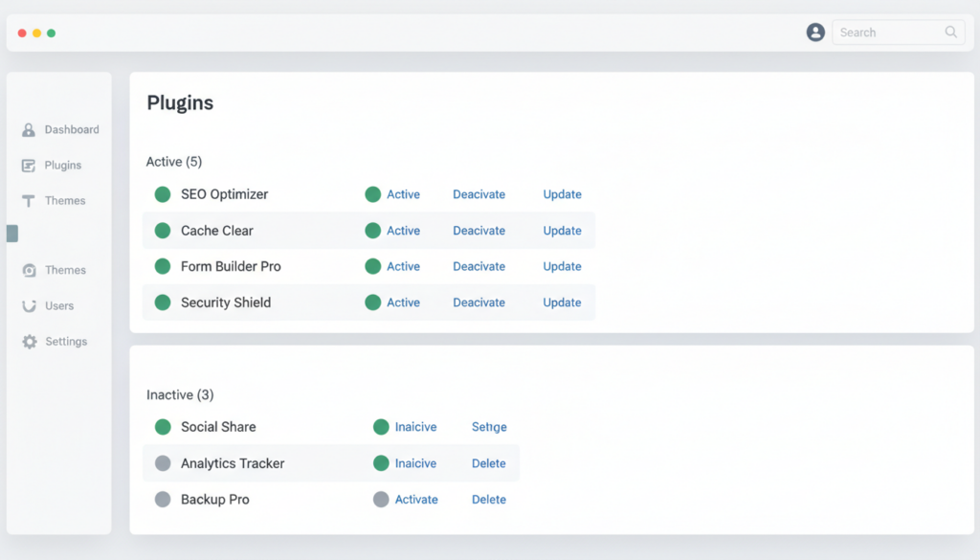Viewport: 980px width, 560px height.
Task: Delete the Analytics Tracker plugin
Action: [x=489, y=463]
